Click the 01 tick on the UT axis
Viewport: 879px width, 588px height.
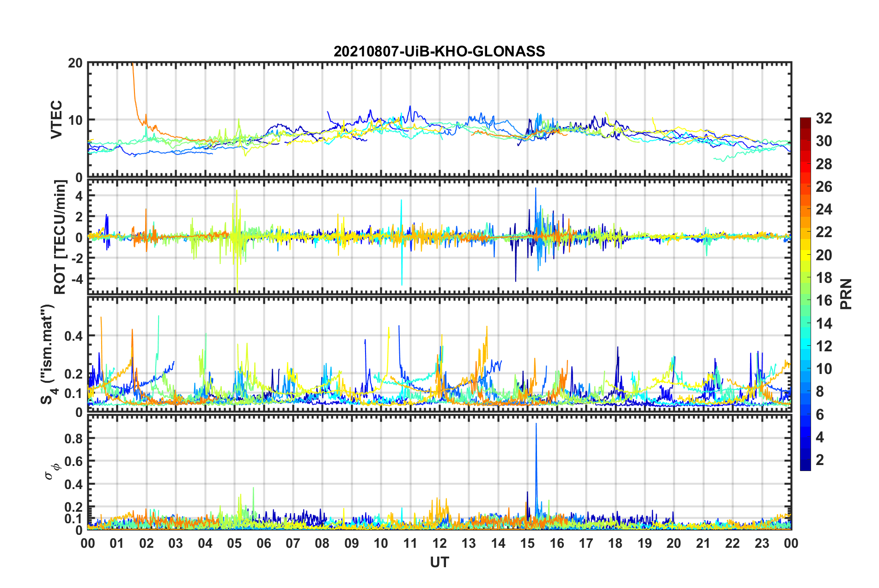pos(117,543)
